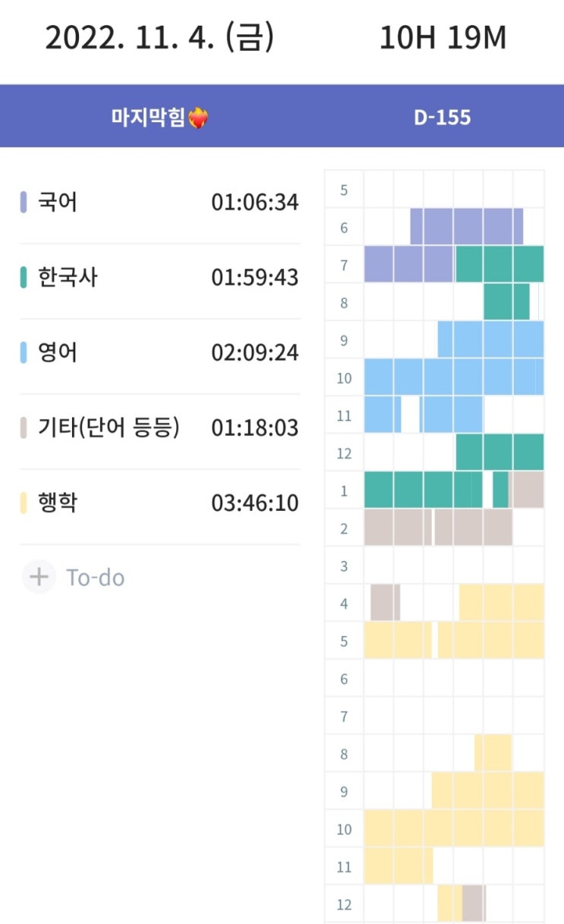Tap the yellow 행학 color marker
Image resolution: width=564 pixels, height=924 pixels.
[x=24, y=503]
